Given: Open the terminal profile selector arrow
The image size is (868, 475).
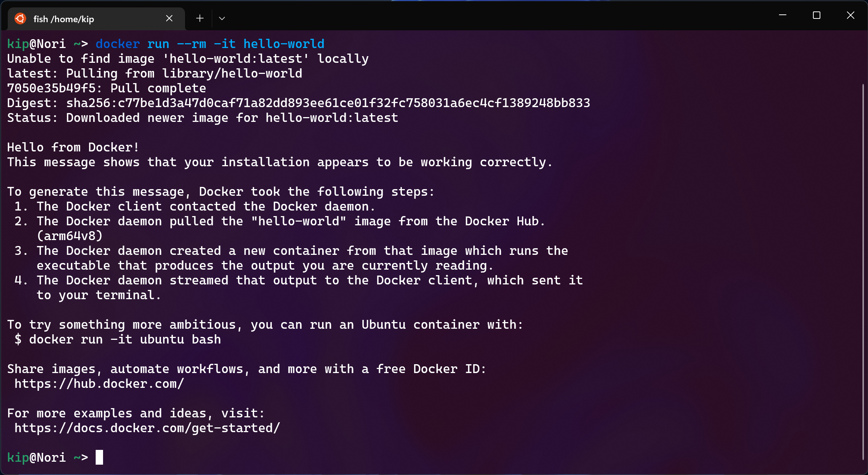Looking at the screenshot, I should (x=222, y=18).
